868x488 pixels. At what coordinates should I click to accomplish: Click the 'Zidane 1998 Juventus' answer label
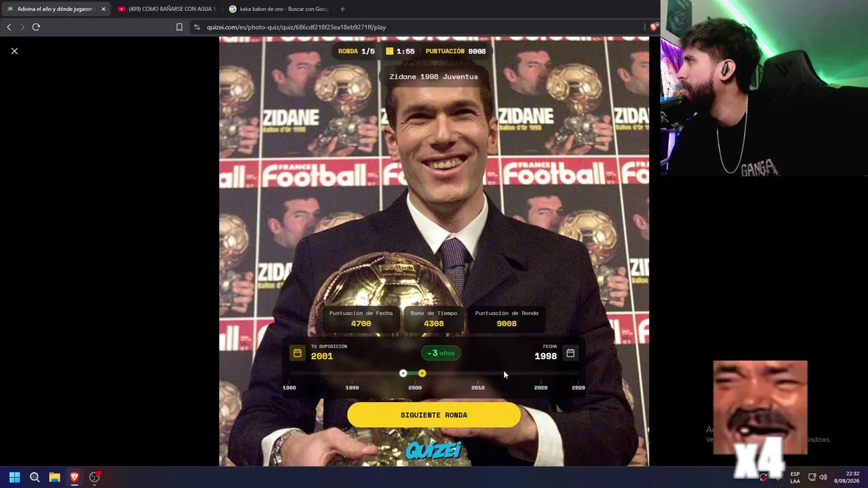[434, 77]
